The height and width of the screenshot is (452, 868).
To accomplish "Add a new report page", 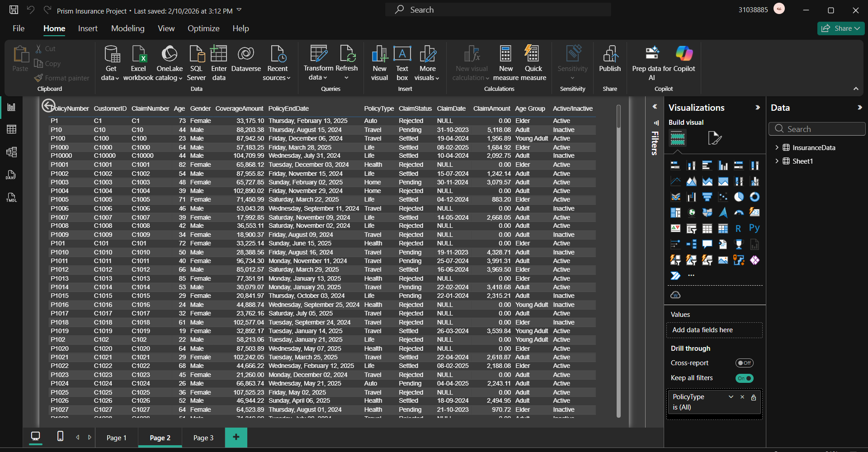I will [236, 437].
